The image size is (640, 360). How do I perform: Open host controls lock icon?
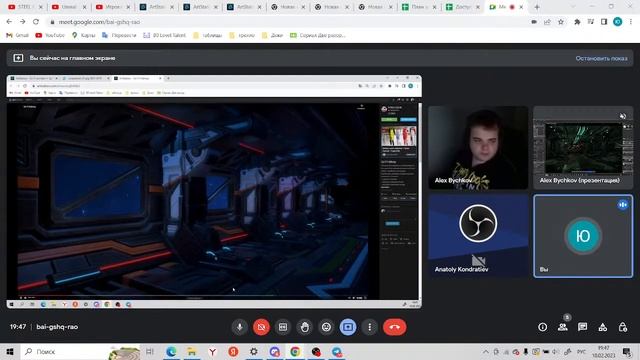point(622,327)
